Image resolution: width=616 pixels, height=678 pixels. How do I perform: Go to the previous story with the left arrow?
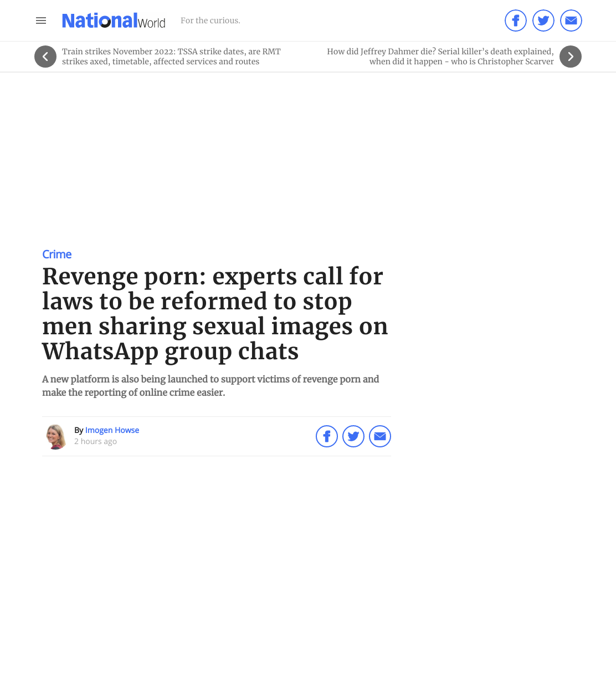pyautogui.click(x=45, y=57)
